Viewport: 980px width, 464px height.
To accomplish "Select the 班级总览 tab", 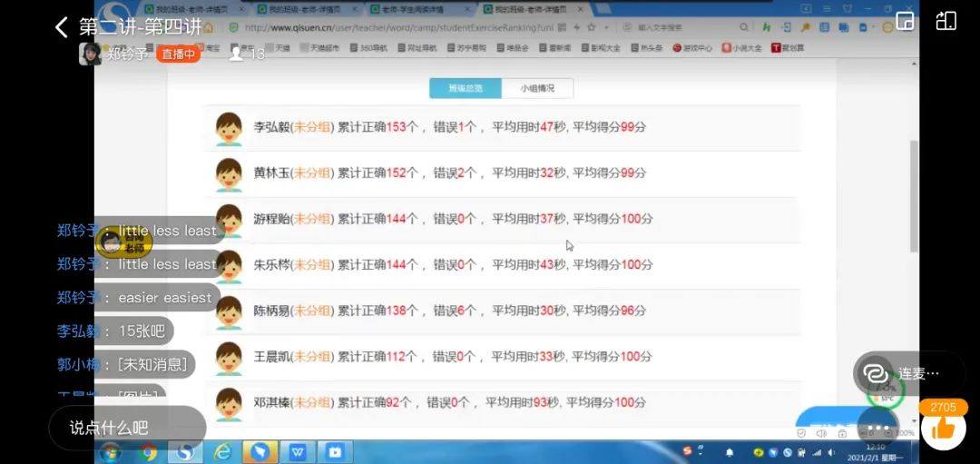I will point(465,88).
